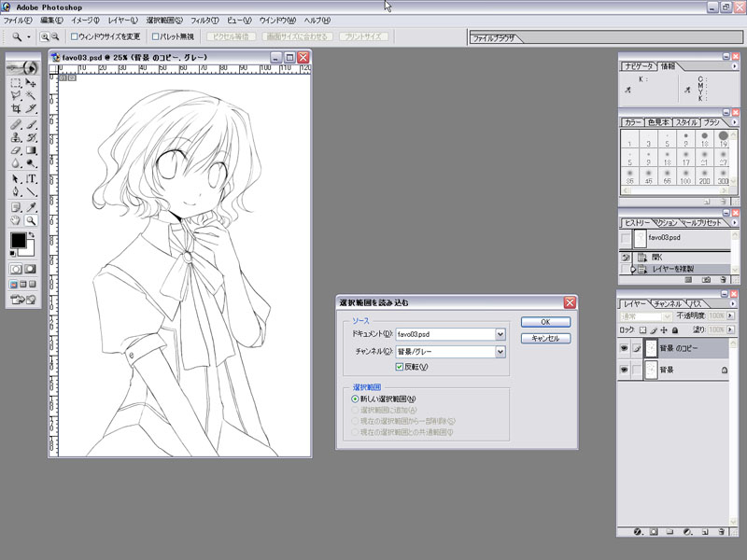Select the Blur tool
The height and width of the screenshot is (560, 747).
[x=16, y=163]
